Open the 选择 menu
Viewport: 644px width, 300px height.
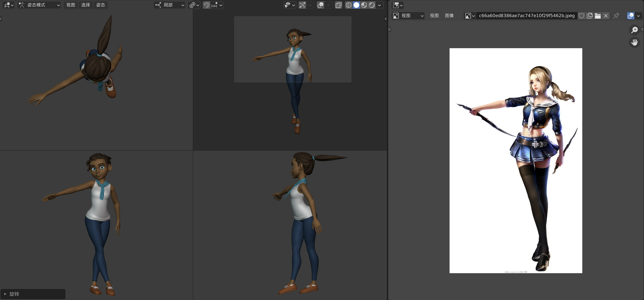click(x=86, y=5)
